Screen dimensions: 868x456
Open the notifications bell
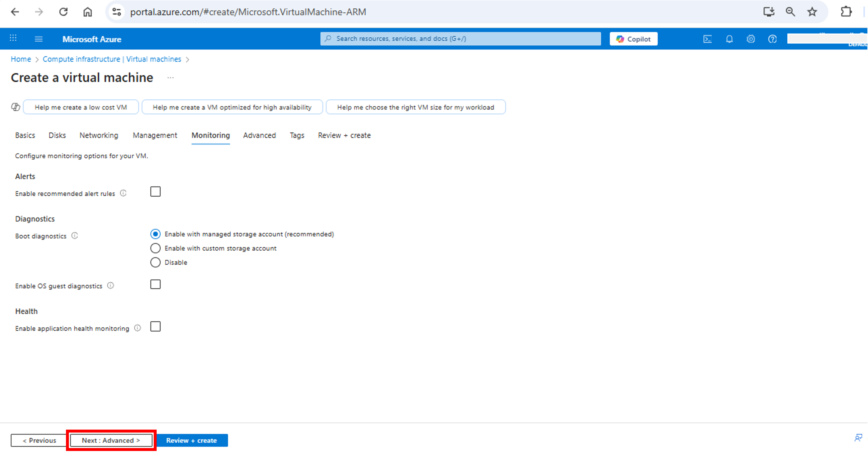(x=729, y=39)
